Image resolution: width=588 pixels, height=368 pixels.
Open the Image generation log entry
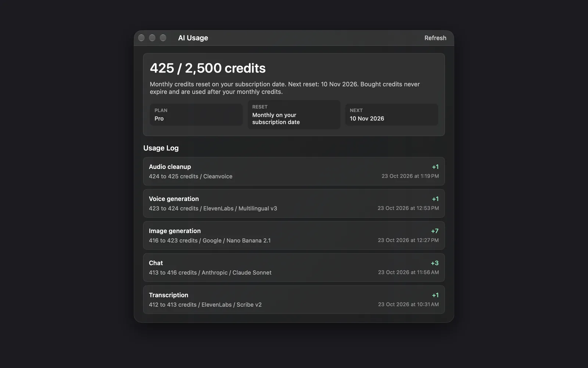pyautogui.click(x=294, y=236)
